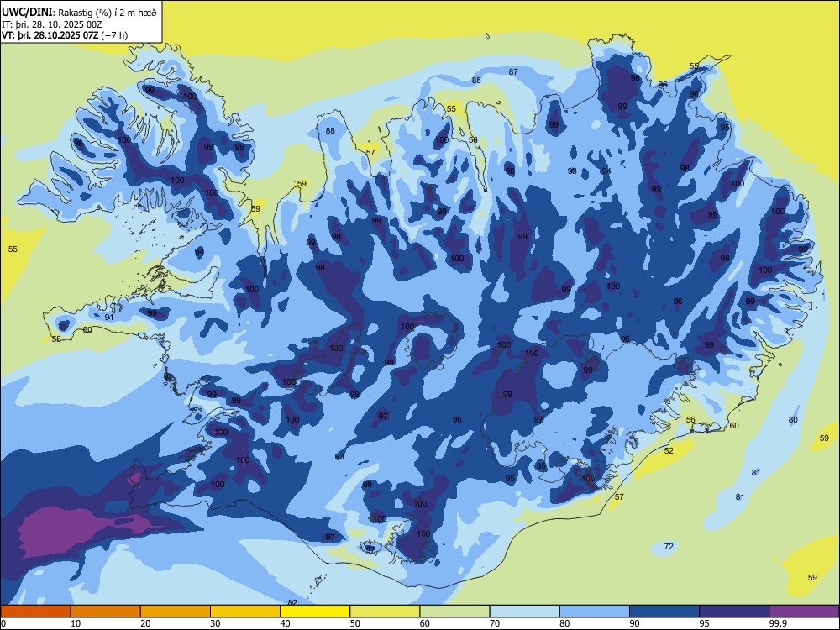Click the '80' humidity value off the east coast
Viewport: 840px width, 630px height.
coord(793,419)
